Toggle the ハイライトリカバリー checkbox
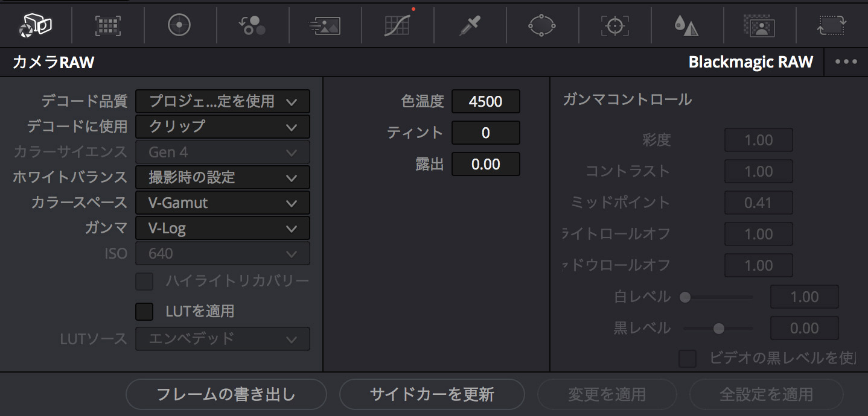This screenshot has height=416, width=868. tap(144, 281)
